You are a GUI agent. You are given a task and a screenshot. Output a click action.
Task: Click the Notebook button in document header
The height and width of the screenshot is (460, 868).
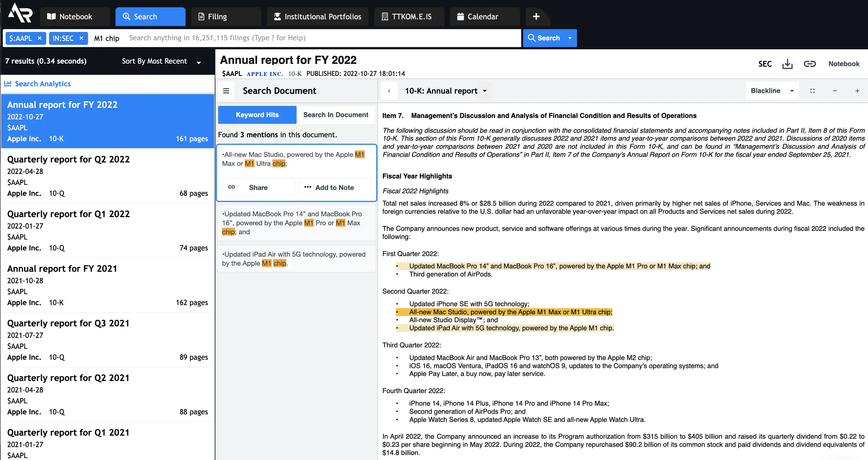point(844,64)
